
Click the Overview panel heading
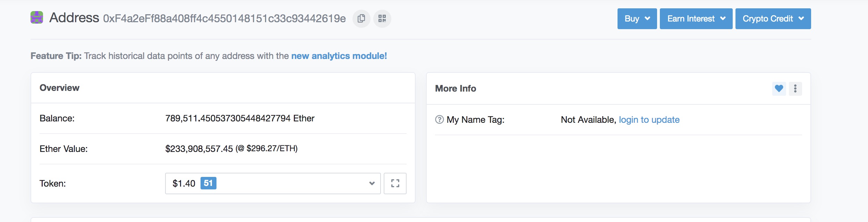pos(59,88)
